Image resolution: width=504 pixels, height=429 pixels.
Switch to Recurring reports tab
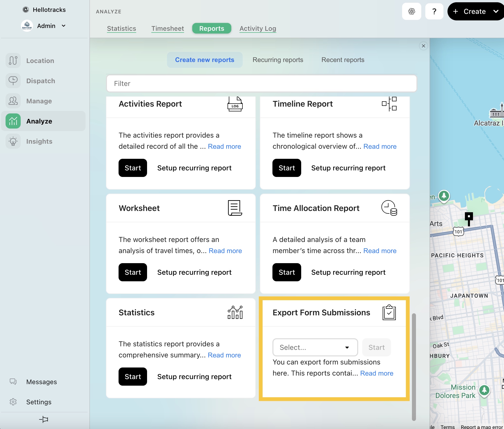[x=278, y=60]
